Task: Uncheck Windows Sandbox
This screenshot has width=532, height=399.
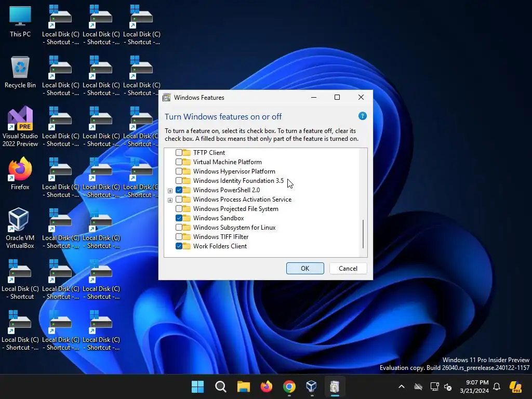Action: [179, 218]
